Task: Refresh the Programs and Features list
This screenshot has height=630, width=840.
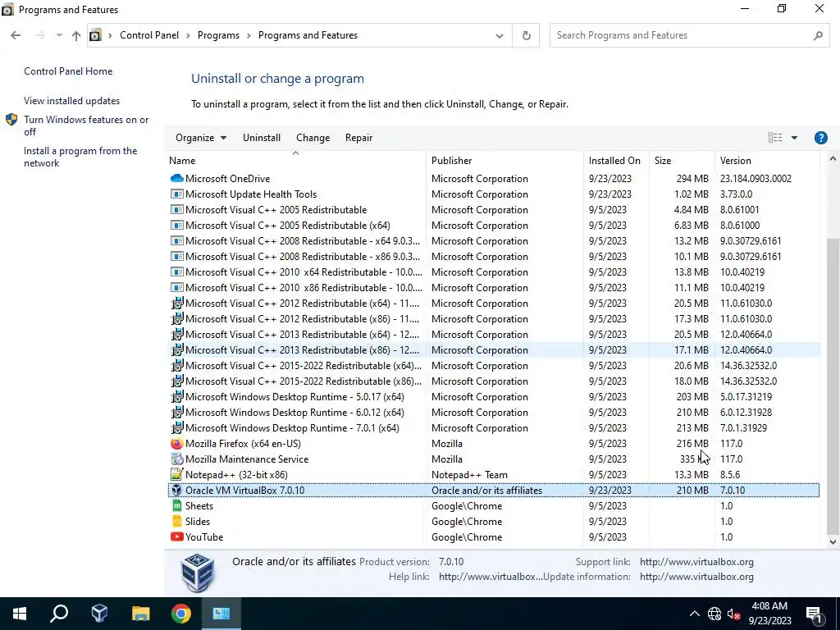Action: click(x=526, y=35)
